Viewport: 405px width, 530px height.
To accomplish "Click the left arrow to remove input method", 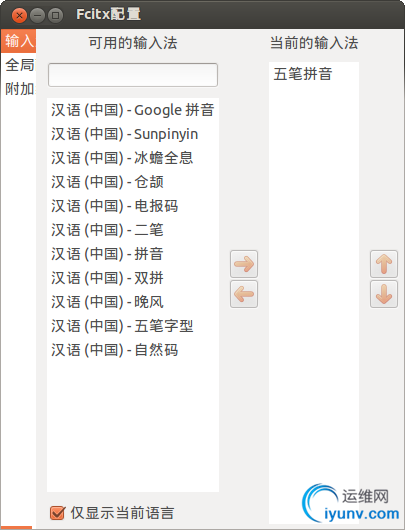I will [x=244, y=294].
